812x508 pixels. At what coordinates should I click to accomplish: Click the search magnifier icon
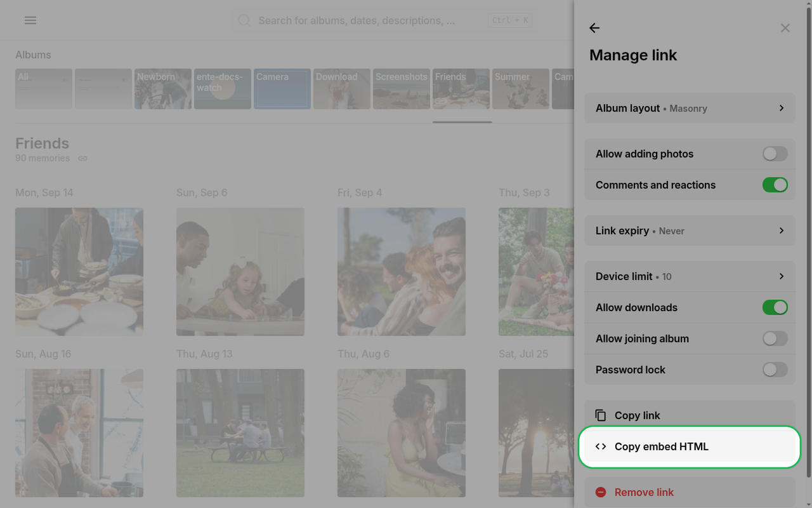coord(244,20)
